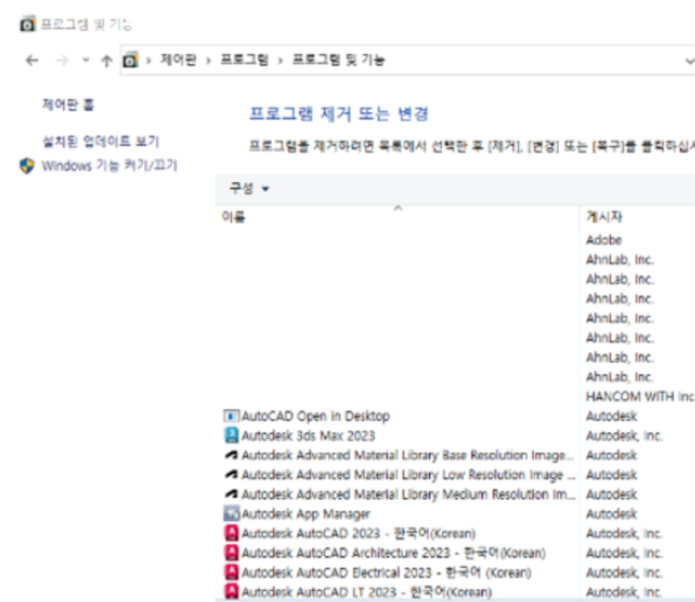Image resolution: width=695 pixels, height=602 pixels.
Task: Click the Autodesk App Manager icon
Action: tap(231, 514)
